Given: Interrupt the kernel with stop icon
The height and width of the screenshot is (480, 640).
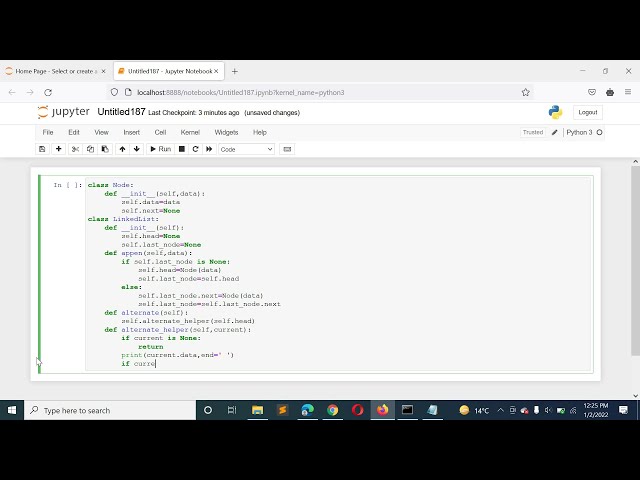Looking at the screenshot, I should point(182,149).
